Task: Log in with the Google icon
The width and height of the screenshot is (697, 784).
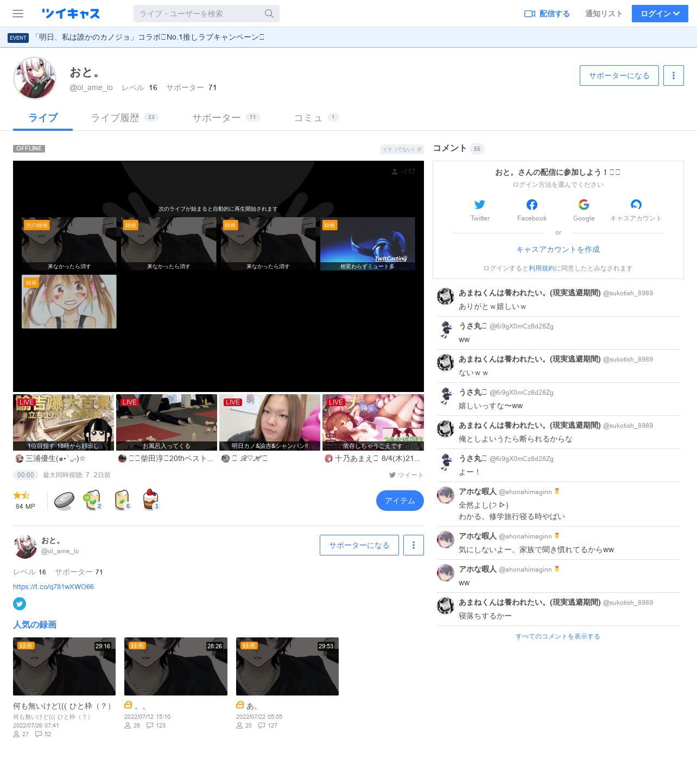Action: pos(584,205)
